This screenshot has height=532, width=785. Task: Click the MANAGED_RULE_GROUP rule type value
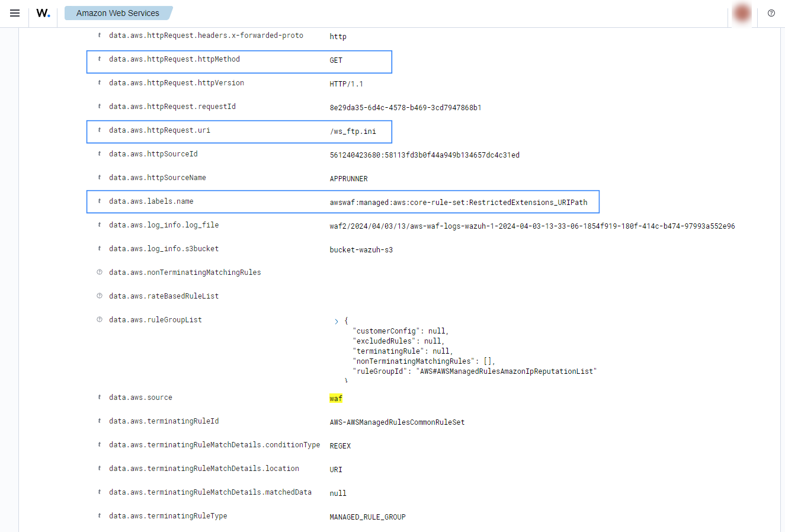pyautogui.click(x=367, y=517)
